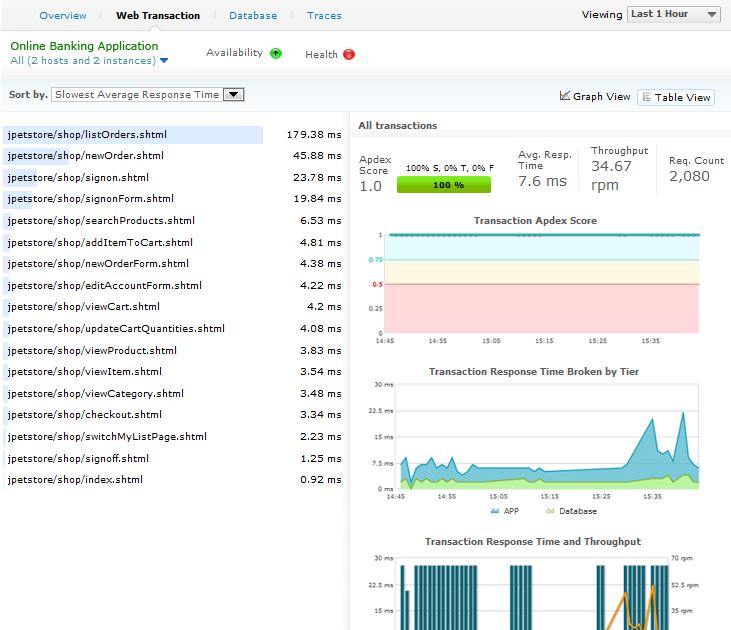Click the Graph View chart icon
Viewport: 731px width, 630px height.
click(565, 96)
